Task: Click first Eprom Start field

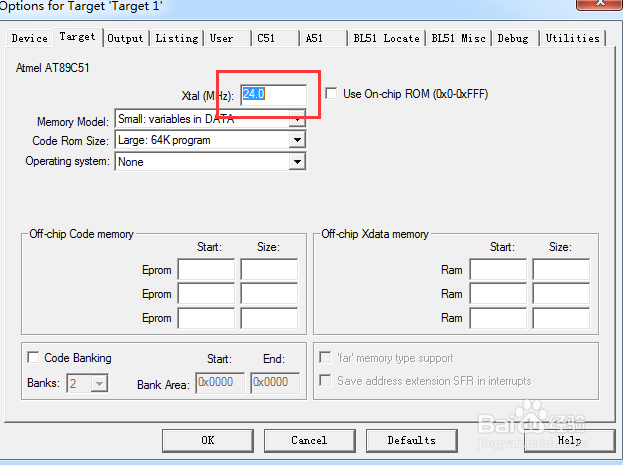Action: [x=206, y=270]
